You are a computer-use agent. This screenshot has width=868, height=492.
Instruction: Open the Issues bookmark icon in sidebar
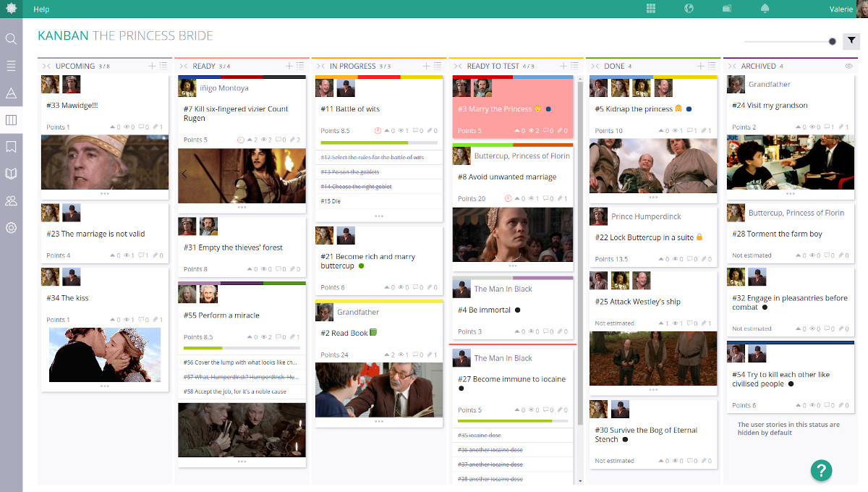point(11,147)
